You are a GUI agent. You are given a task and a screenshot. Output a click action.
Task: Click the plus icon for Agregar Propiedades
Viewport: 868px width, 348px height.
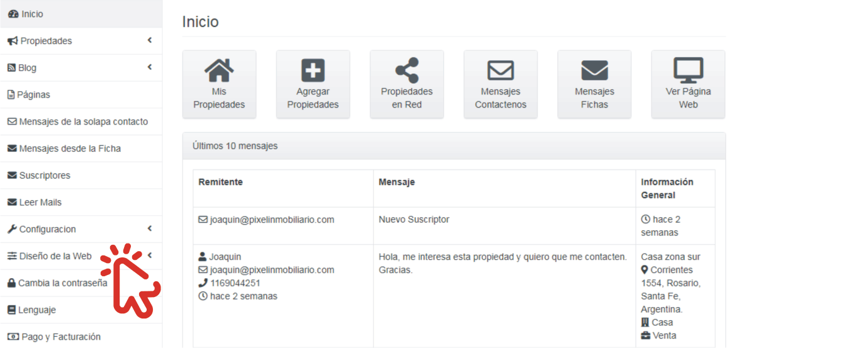313,70
